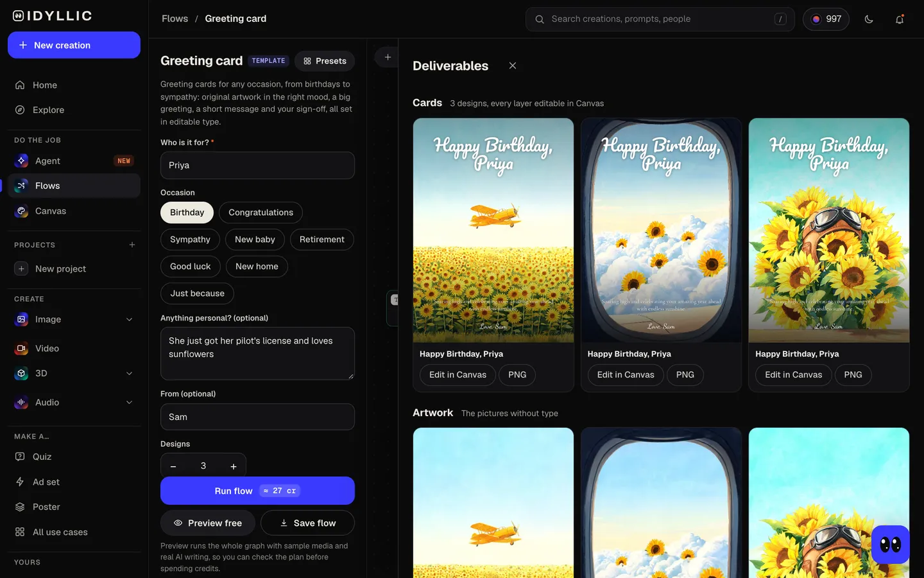Open Flows in the sidebar

point(74,186)
